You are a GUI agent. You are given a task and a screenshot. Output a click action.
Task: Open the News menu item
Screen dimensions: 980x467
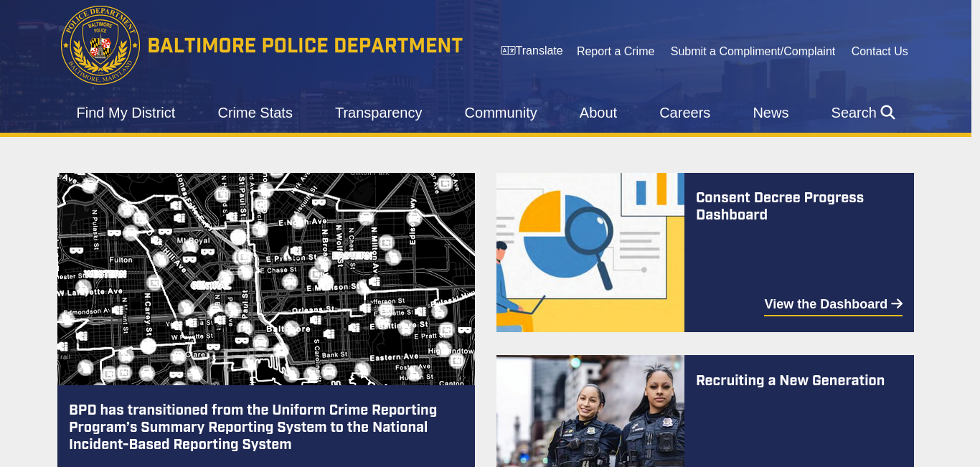coord(771,113)
